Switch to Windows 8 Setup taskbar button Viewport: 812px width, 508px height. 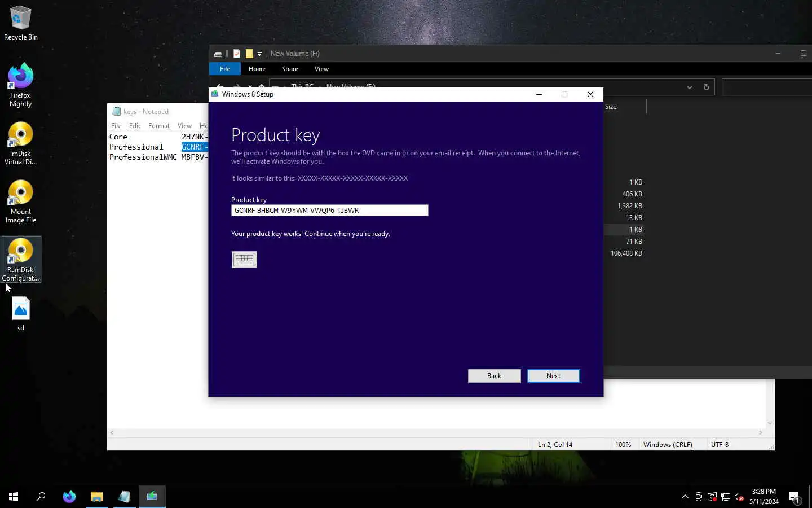coord(152,497)
